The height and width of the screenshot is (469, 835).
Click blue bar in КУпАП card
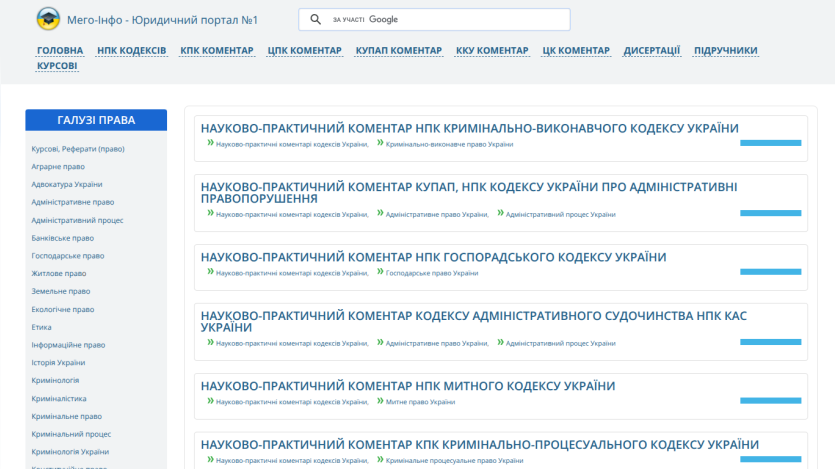click(770, 213)
